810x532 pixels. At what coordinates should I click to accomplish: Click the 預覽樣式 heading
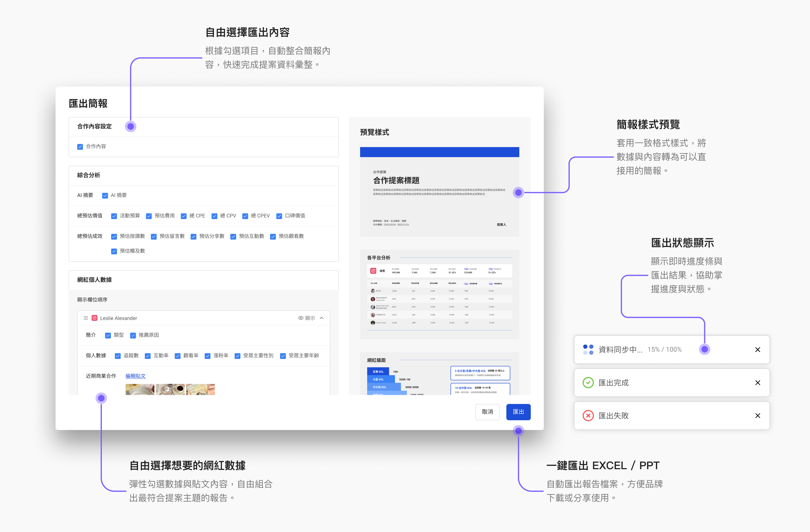374,132
